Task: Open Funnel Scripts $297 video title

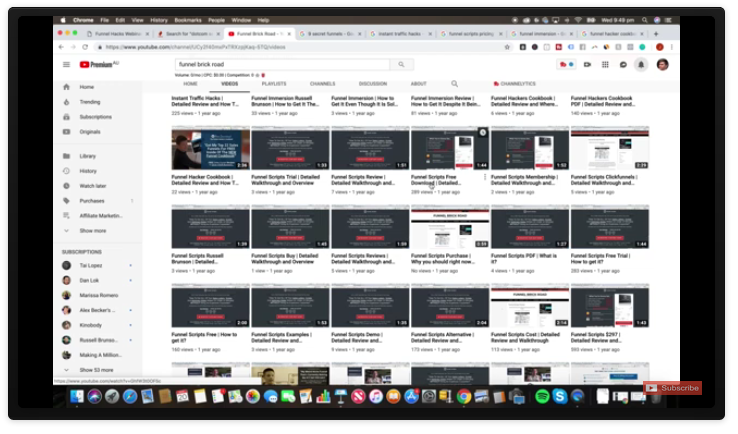Action: coord(596,338)
